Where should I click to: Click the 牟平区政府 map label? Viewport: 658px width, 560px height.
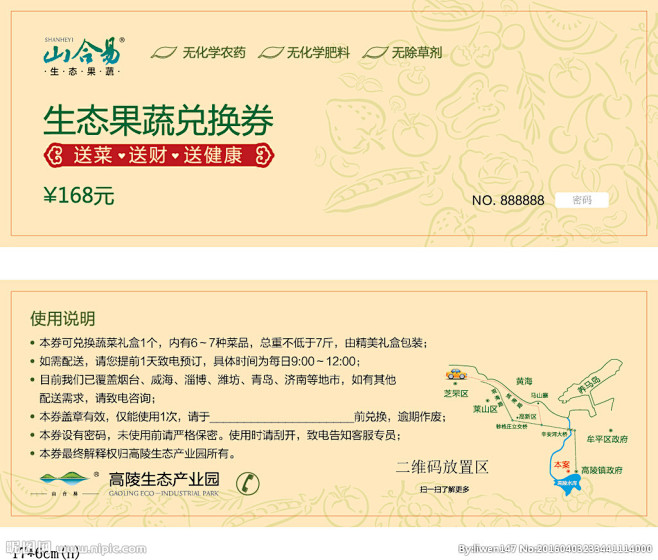point(607,439)
